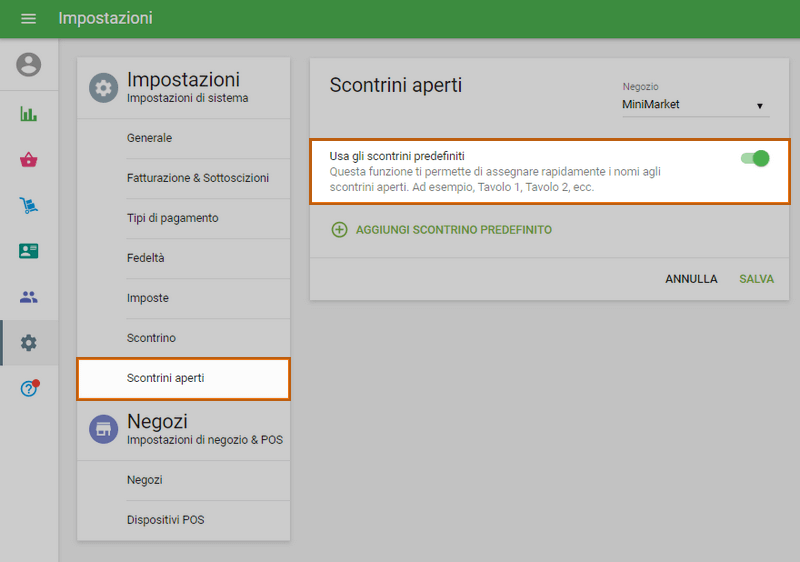Click the MiniMarket dropdown arrow
The height and width of the screenshot is (562, 800).
[x=760, y=106]
